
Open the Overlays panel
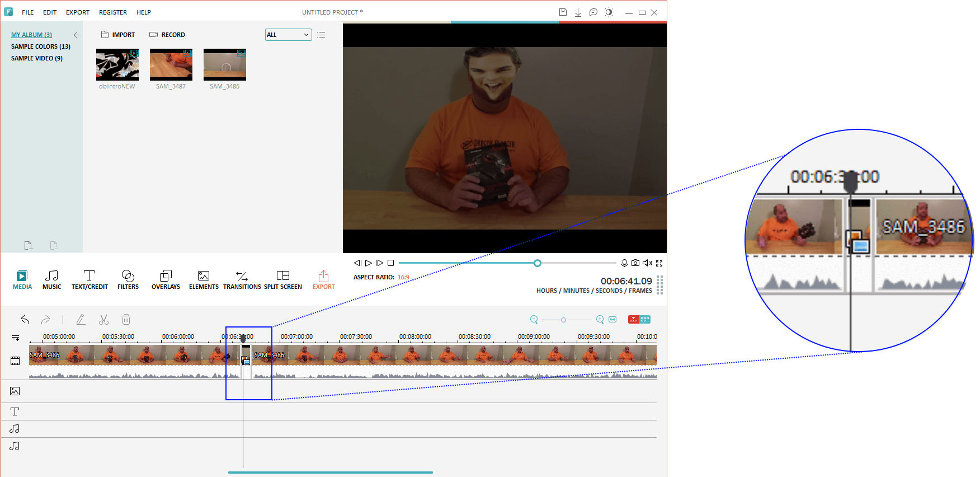[x=166, y=279]
